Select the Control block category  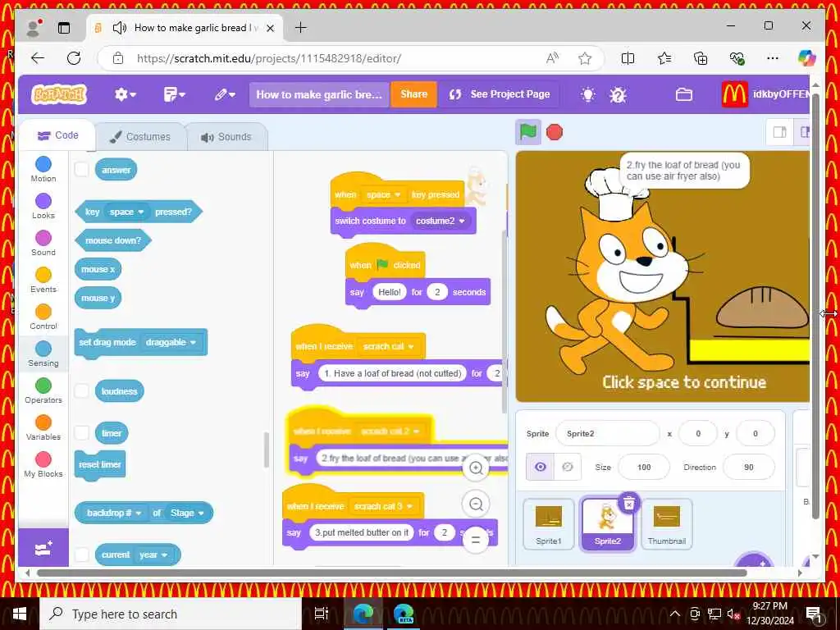point(43,317)
